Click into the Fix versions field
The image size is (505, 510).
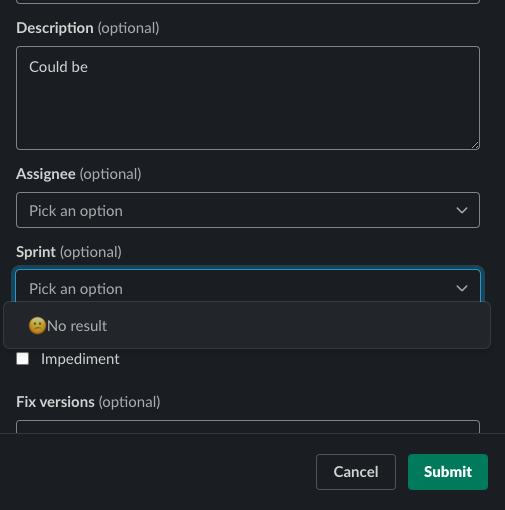click(x=248, y=427)
